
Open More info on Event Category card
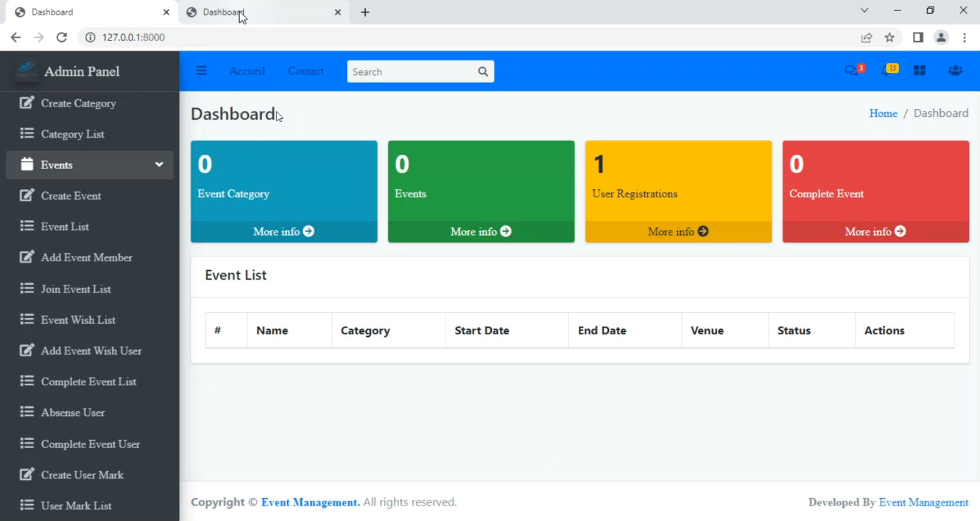pyautogui.click(x=284, y=232)
